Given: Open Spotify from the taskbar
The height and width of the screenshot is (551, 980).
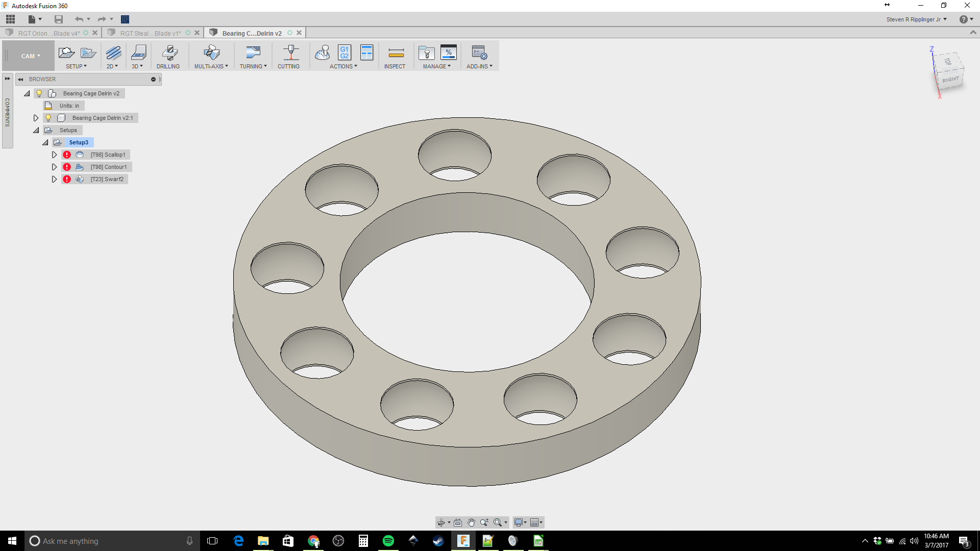Looking at the screenshot, I should pyautogui.click(x=388, y=541).
